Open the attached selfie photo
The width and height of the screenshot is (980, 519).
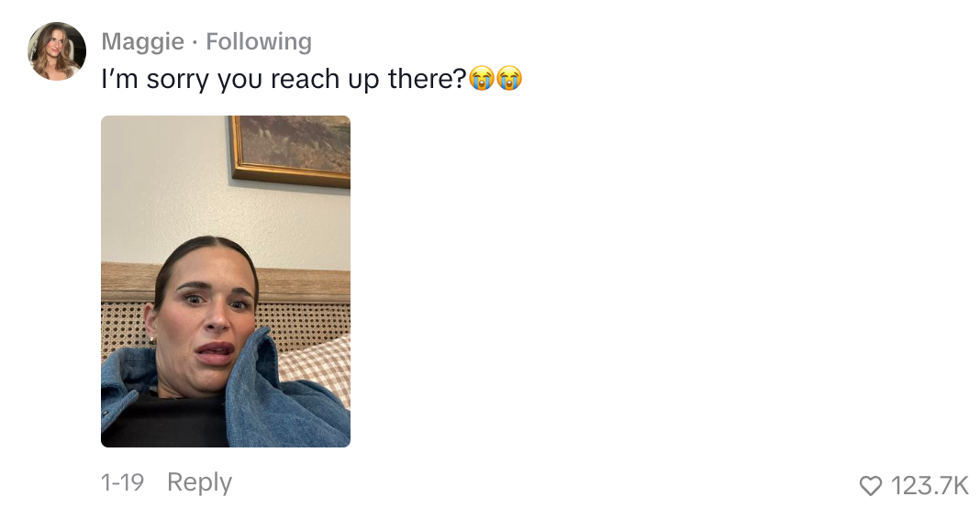point(226,281)
